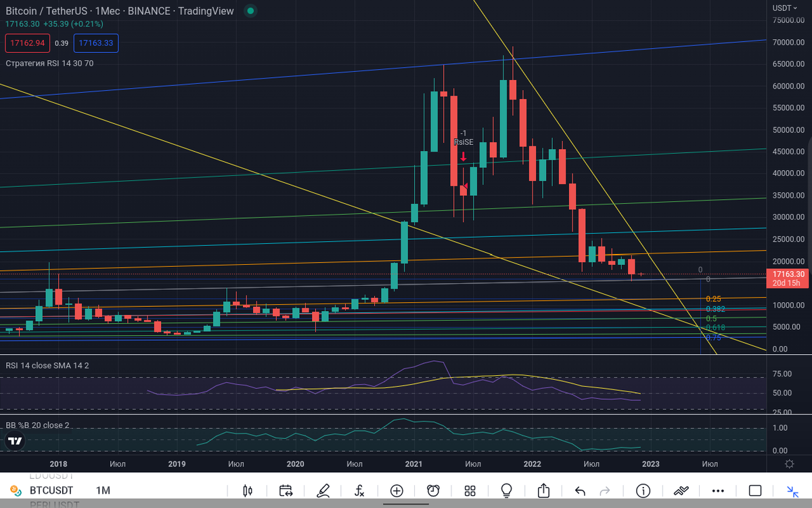Open the chart layout grid icon

click(x=470, y=490)
